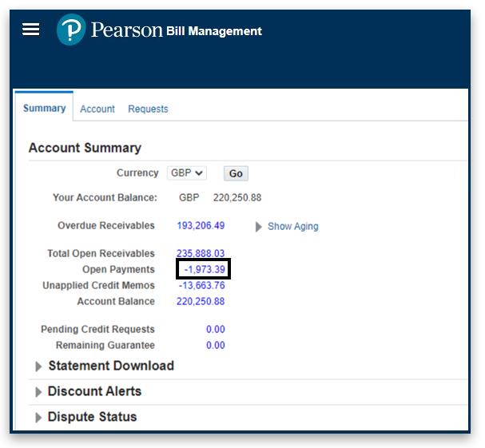The width and height of the screenshot is (485, 448).
Task: Select the Open Payments amount -1,973.39
Action: point(203,269)
